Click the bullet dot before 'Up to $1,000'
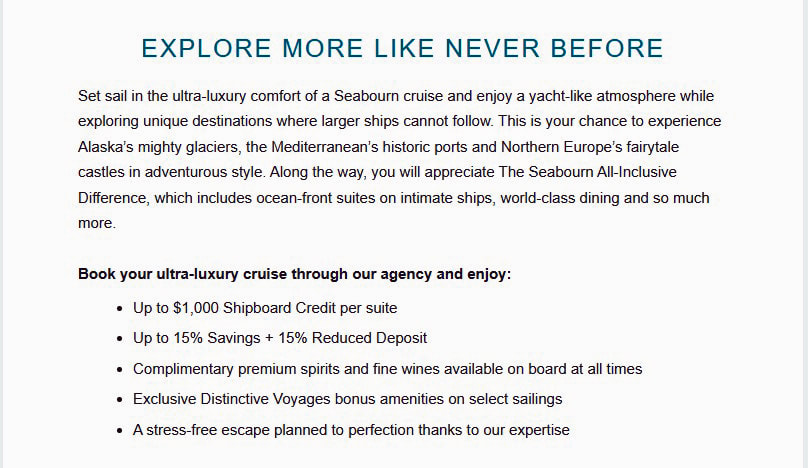808x468 pixels. (120, 309)
